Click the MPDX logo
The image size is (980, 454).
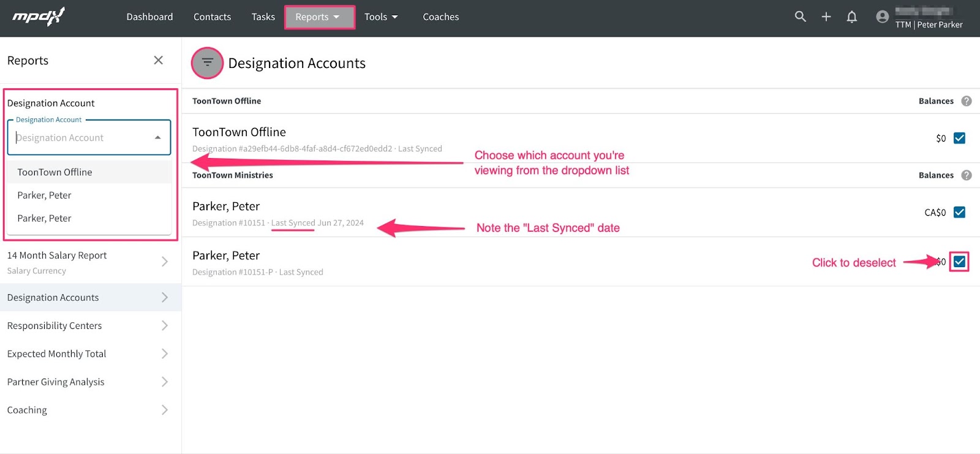click(x=38, y=17)
